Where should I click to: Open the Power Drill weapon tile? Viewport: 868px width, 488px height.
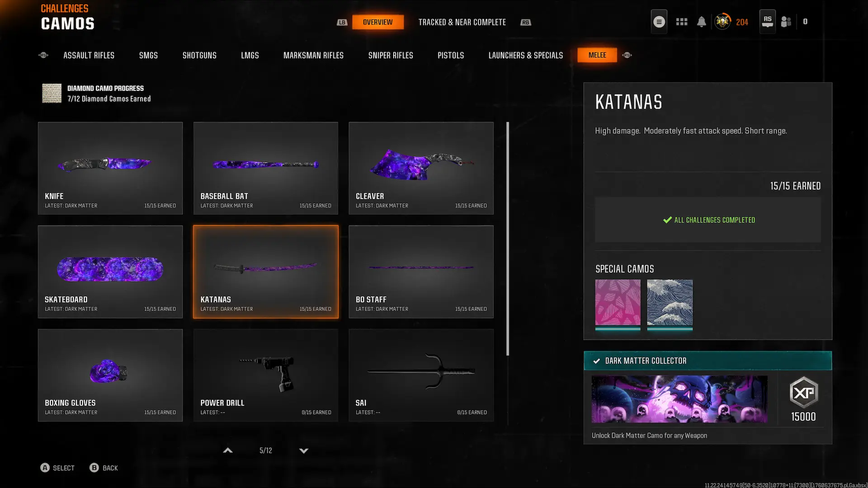point(265,375)
